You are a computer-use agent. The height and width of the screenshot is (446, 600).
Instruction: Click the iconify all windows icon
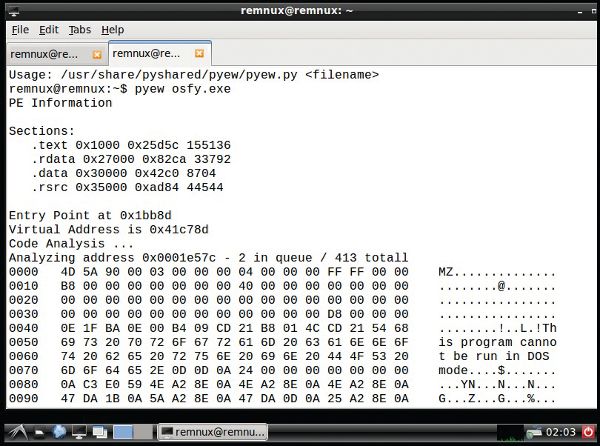click(x=100, y=433)
